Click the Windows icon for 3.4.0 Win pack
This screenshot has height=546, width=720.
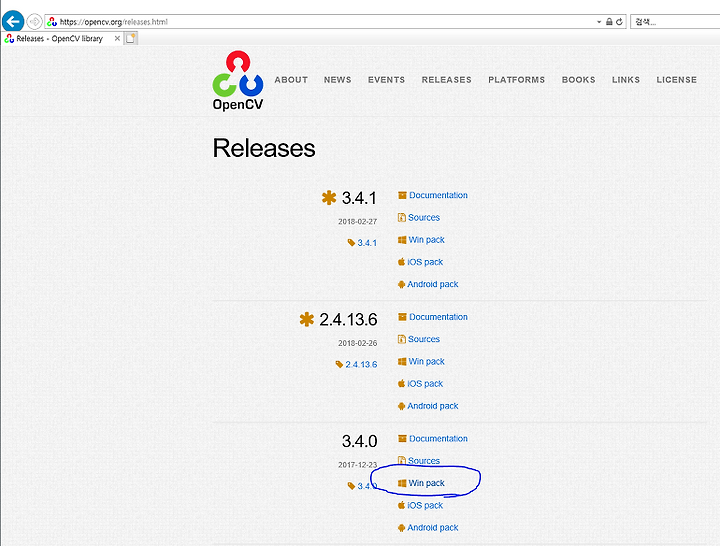402,483
